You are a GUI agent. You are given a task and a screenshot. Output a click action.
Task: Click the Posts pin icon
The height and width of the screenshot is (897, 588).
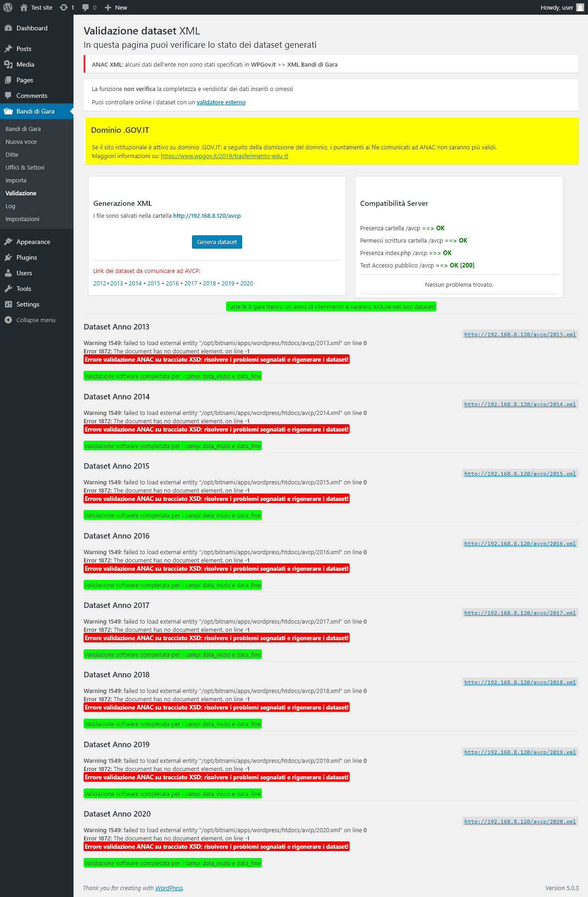tap(8, 49)
